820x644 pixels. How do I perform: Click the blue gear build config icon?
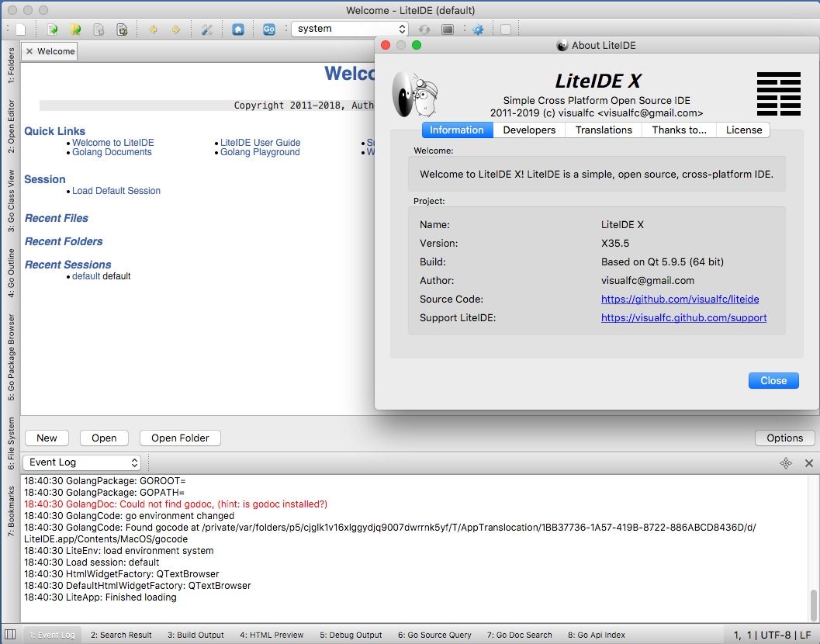coord(477,29)
